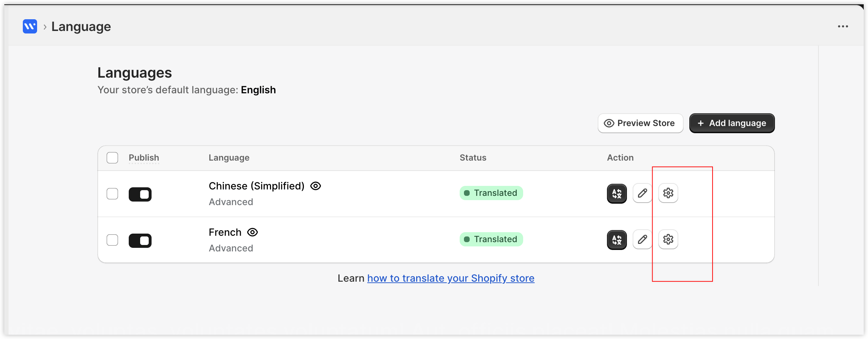This screenshot has width=868, height=339.
Task: Preview Chinese (Simplified) via eye icon
Action: click(316, 186)
